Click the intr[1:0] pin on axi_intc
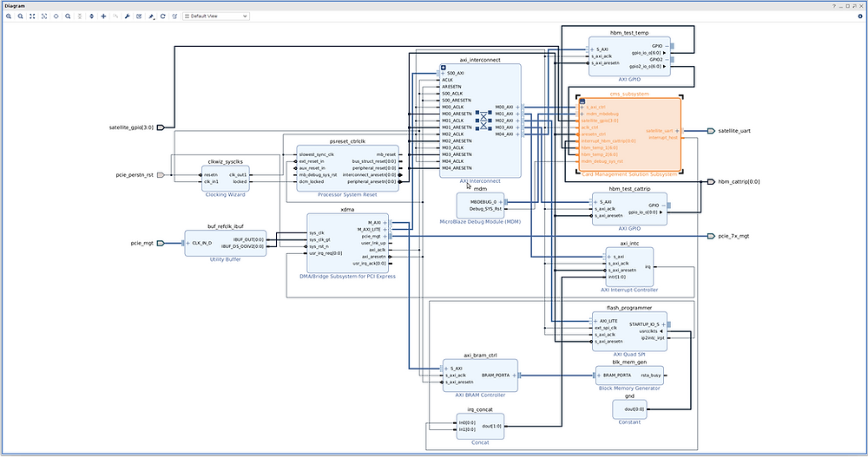 [616, 277]
